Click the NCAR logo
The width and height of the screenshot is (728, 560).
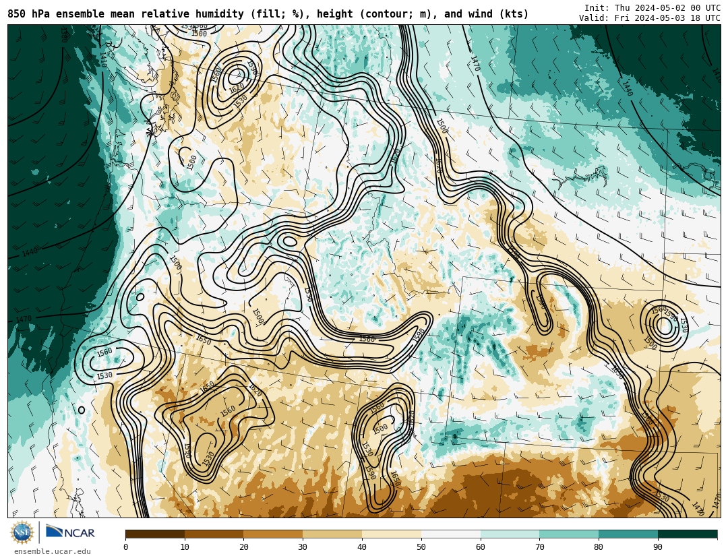pos(71,532)
